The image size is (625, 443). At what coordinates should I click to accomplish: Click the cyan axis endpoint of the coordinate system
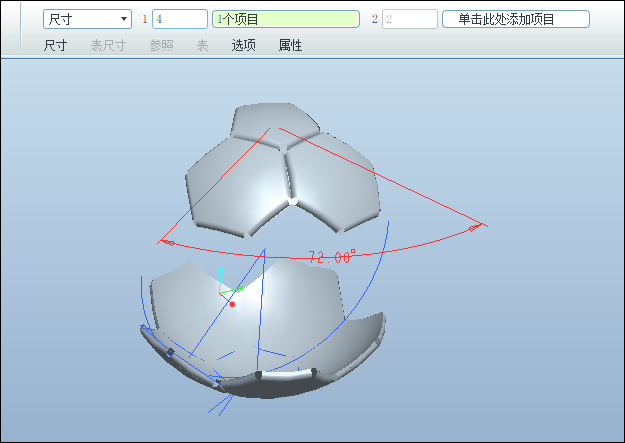(x=220, y=271)
